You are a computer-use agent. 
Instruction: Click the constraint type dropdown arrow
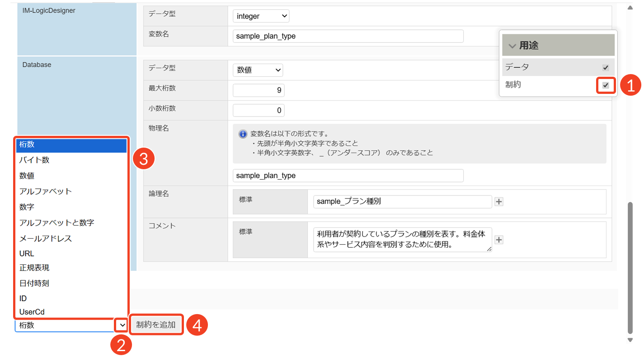coord(122,325)
